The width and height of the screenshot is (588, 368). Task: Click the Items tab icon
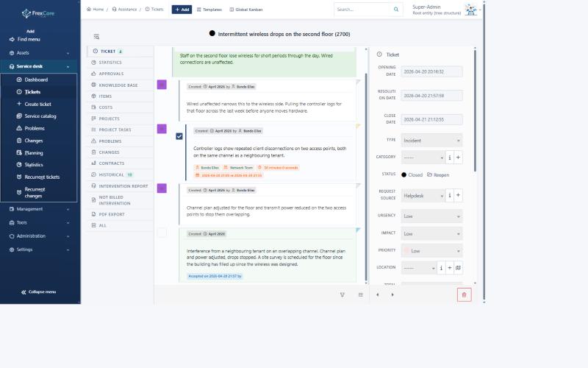(x=94, y=96)
